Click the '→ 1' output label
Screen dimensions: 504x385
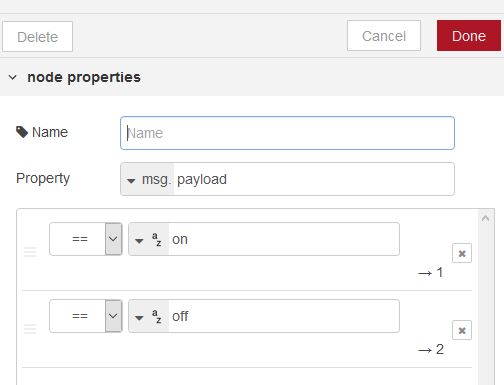click(x=431, y=272)
